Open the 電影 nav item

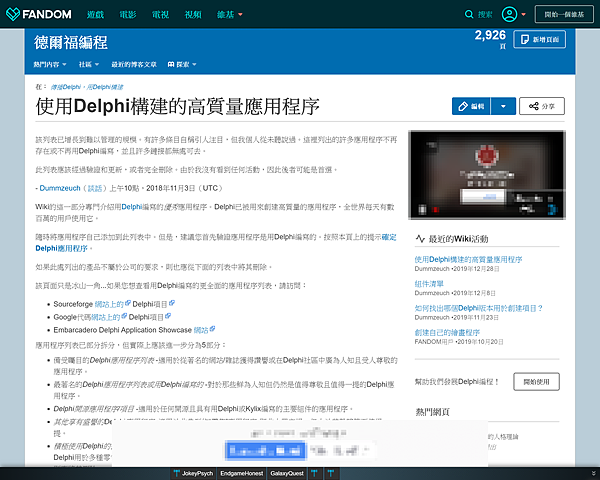coord(128,15)
